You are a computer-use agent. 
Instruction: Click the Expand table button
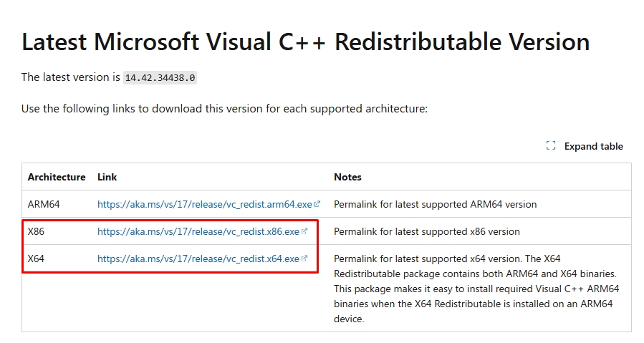[585, 146]
